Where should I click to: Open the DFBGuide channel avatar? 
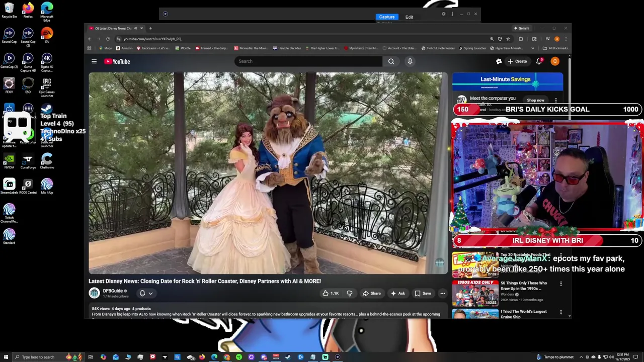pyautogui.click(x=94, y=293)
